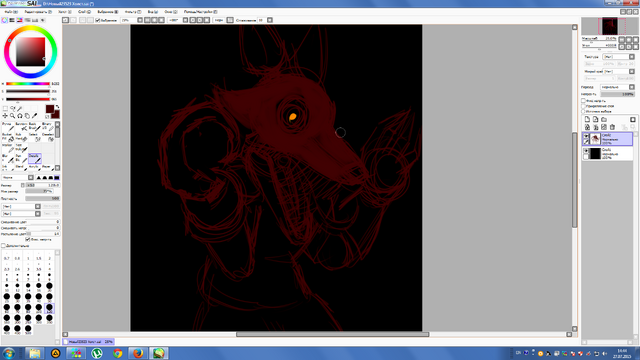
Task: Select the magic wand tool
Action: coord(20,109)
